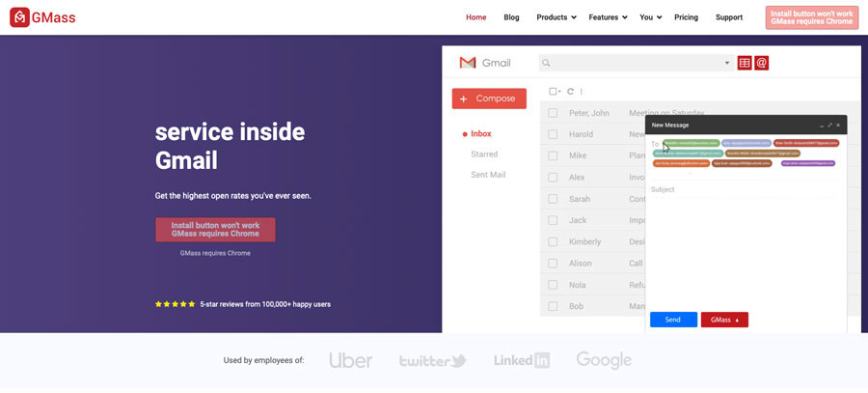
Task: Select the Sent Mail folder
Action: pyautogui.click(x=488, y=175)
